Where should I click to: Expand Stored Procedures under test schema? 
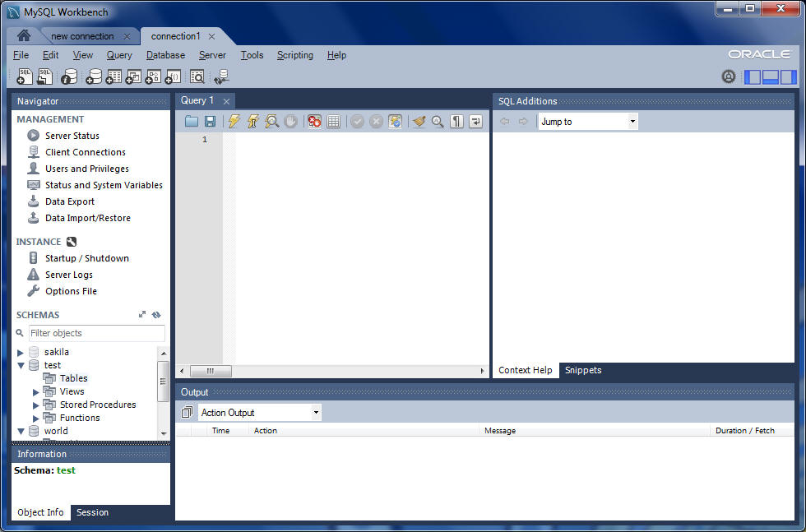pos(35,405)
